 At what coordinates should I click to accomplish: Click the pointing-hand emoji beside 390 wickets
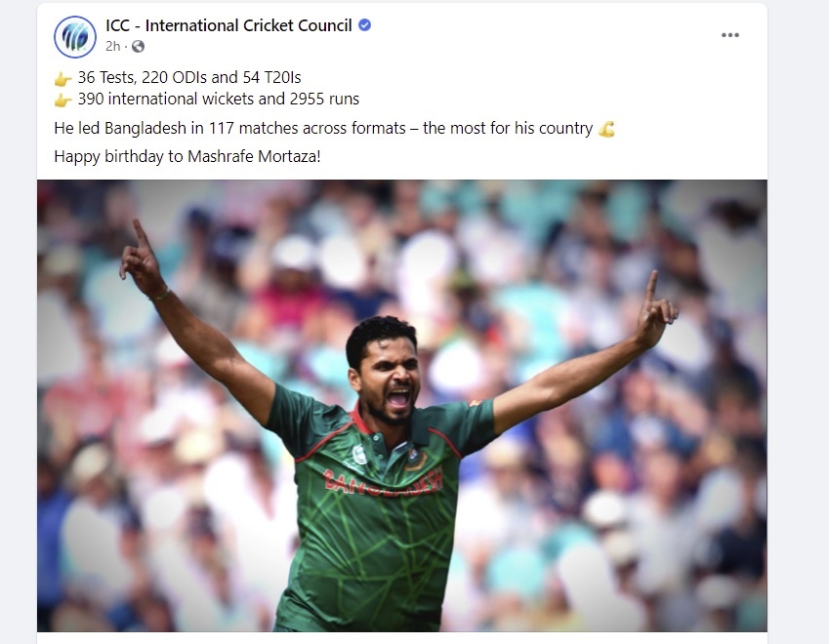click(62, 100)
